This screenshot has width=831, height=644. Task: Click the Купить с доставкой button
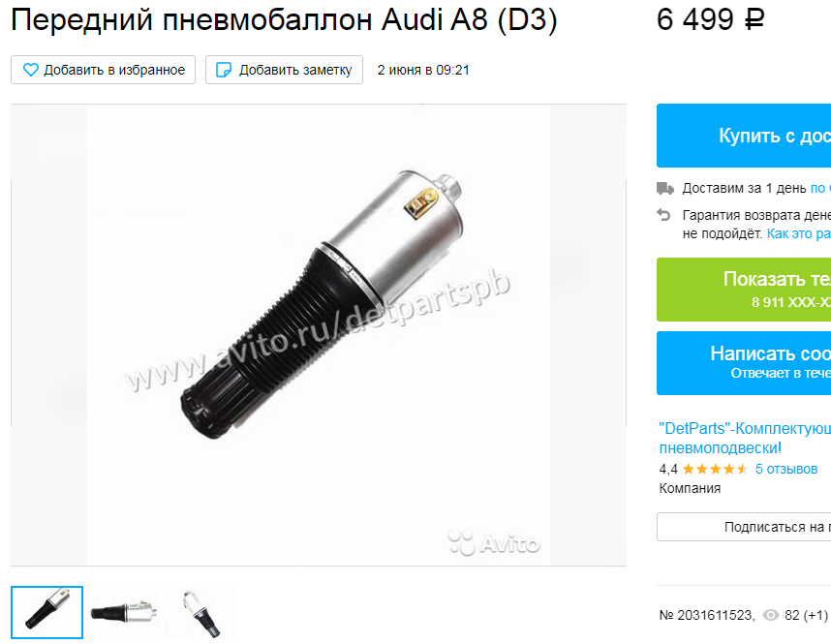coord(744,136)
